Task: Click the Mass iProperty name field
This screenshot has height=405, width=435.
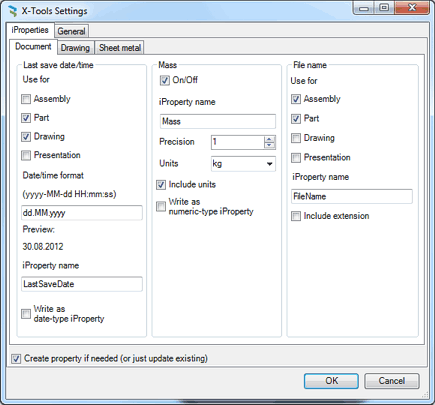Action: tap(218, 121)
